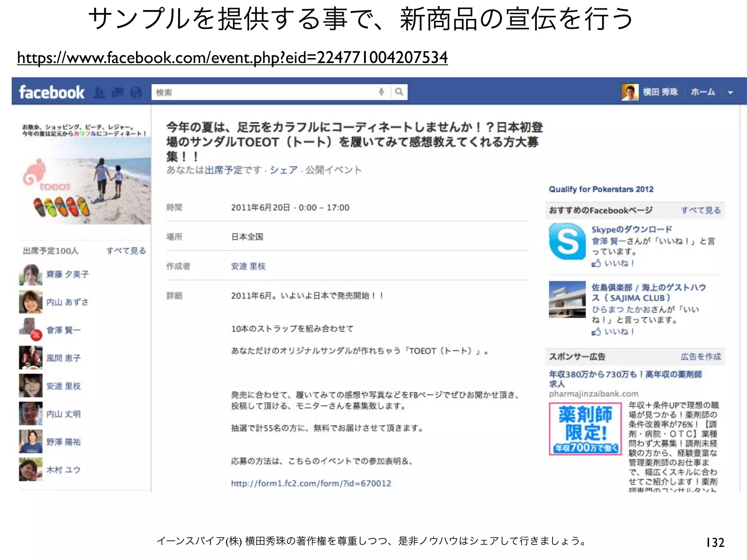Open event creator 安達 里枝 link
Viewport: 747px width, 560px height.
coord(248,267)
